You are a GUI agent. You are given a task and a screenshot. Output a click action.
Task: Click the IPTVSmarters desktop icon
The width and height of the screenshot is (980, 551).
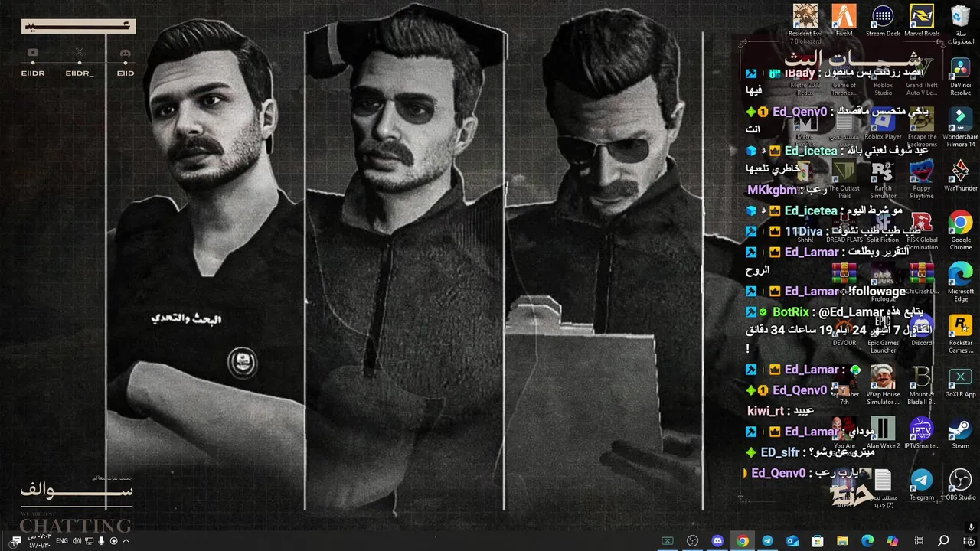point(922,433)
